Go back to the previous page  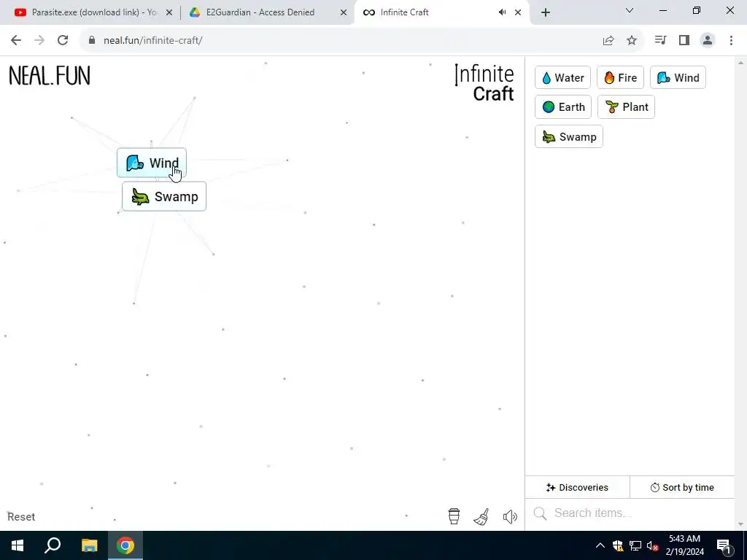pyautogui.click(x=16, y=40)
